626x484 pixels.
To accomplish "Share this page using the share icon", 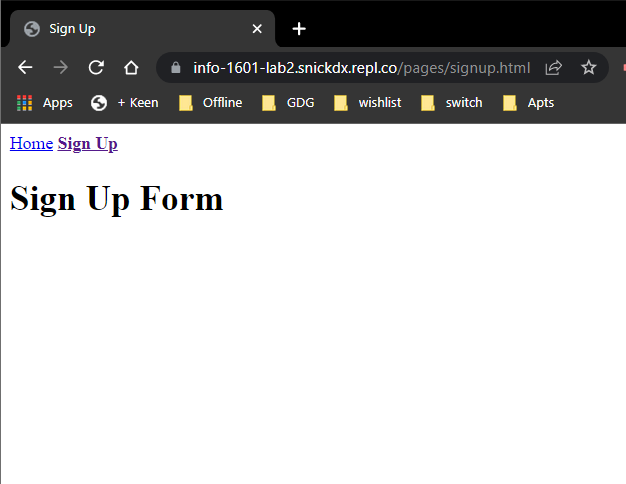I will 554,68.
